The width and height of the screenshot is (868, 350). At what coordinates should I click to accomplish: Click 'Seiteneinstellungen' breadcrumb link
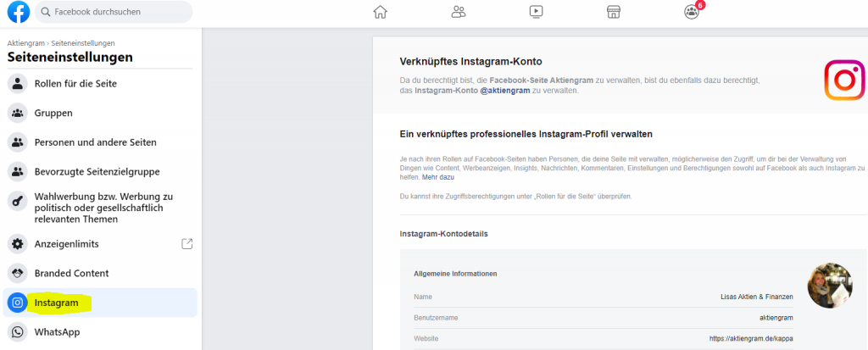[x=83, y=43]
